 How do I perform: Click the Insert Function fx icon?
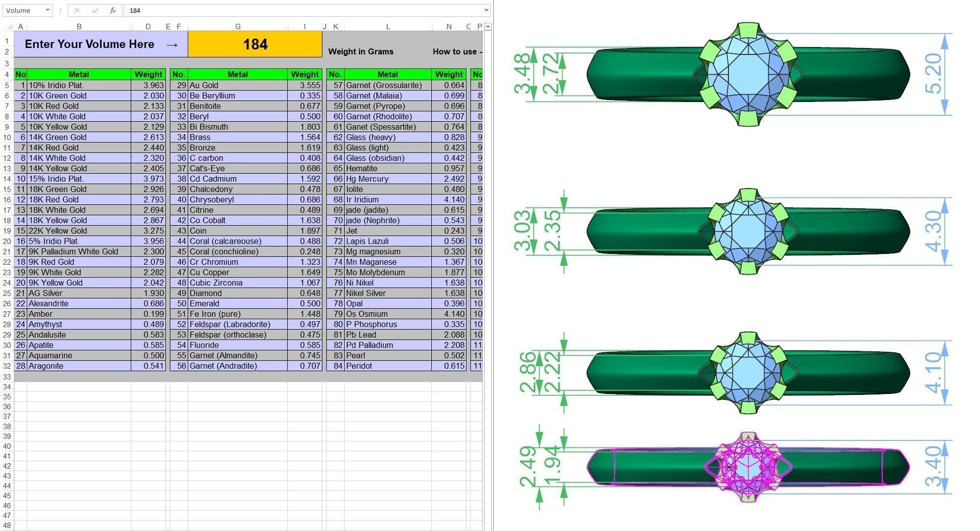[x=113, y=10]
